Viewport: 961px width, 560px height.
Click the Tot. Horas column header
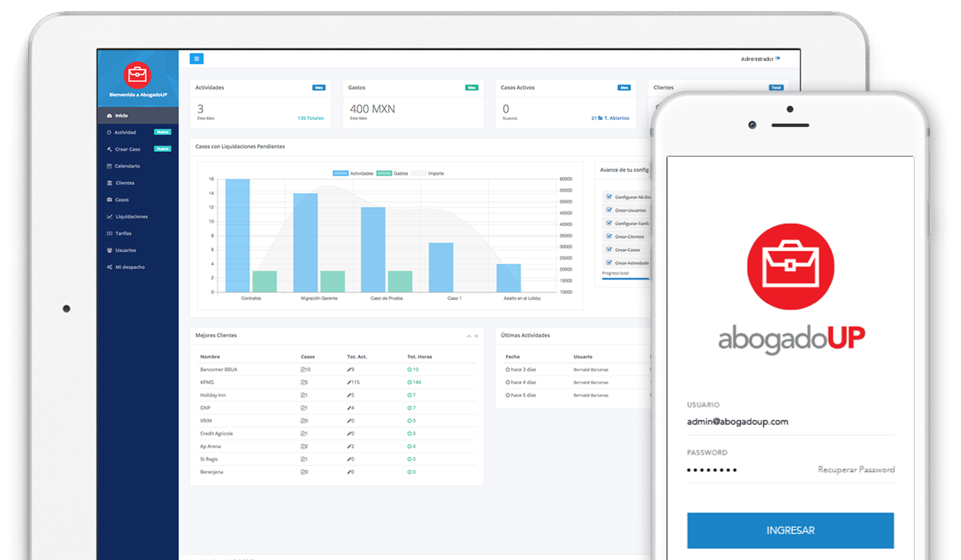tap(419, 357)
